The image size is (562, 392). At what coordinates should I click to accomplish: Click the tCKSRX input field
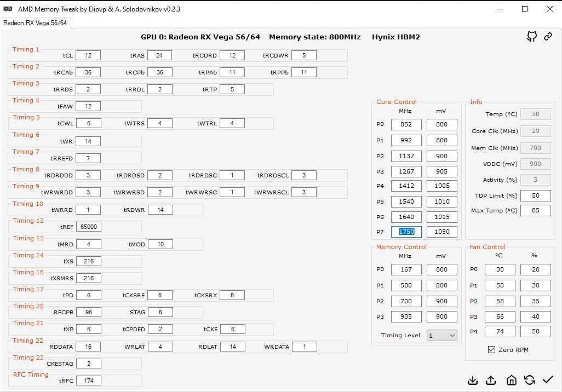(x=232, y=295)
